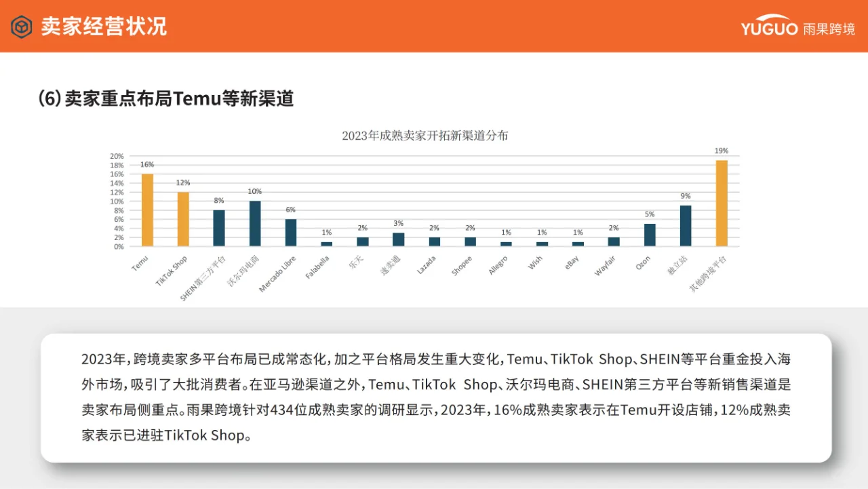The image size is (868, 489).
Task: Click the 其他跨境平台 axis label
Action: pyautogui.click(x=707, y=273)
